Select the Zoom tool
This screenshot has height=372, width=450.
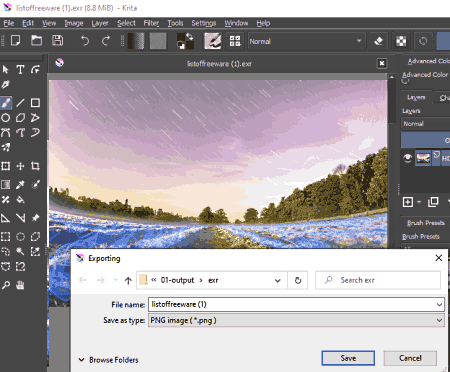tap(5, 285)
